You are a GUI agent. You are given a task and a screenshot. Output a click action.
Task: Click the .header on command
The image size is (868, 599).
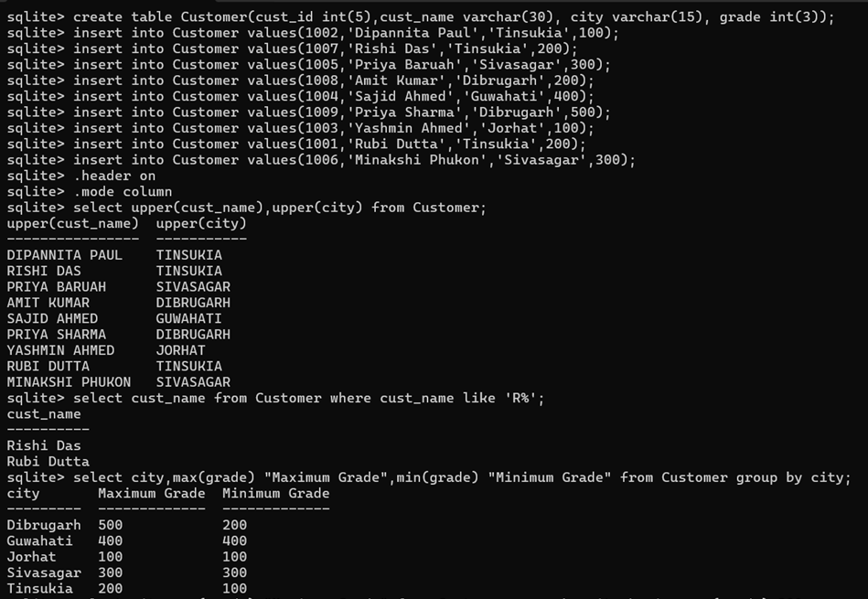click(x=113, y=176)
